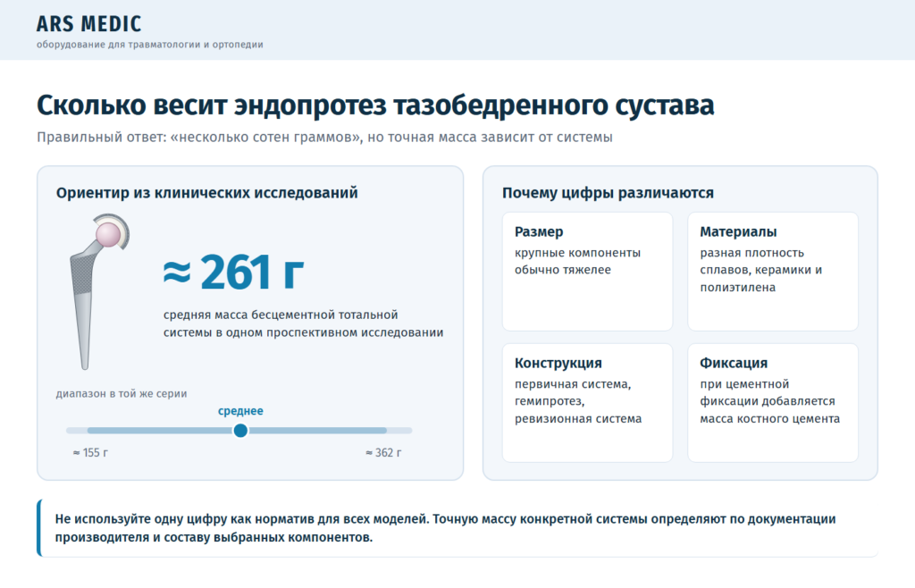This screenshot has height=588, width=915.
Task: Click «Ориентир из клинических исследований» heading
Action: click(207, 192)
